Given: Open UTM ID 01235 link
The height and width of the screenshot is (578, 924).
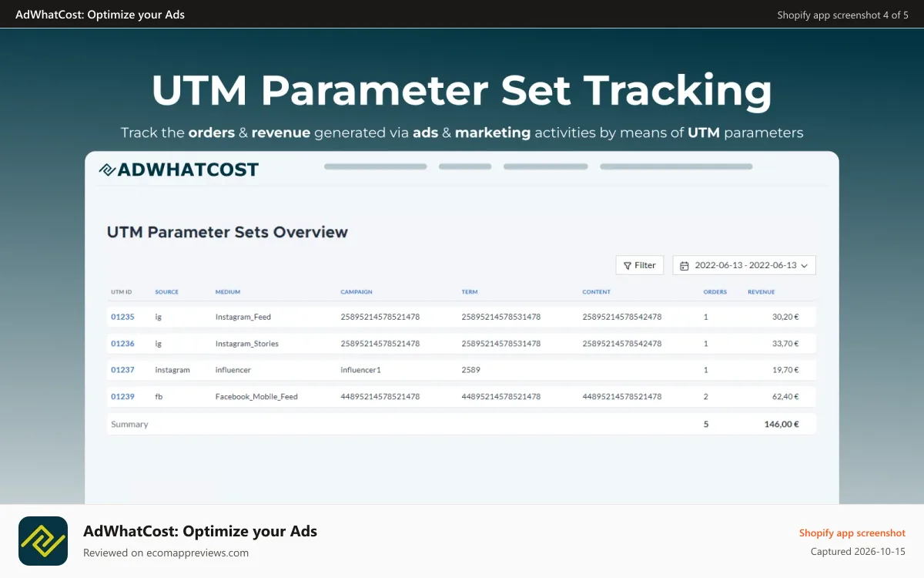Looking at the screenshot, I should [x=122, y=317].
